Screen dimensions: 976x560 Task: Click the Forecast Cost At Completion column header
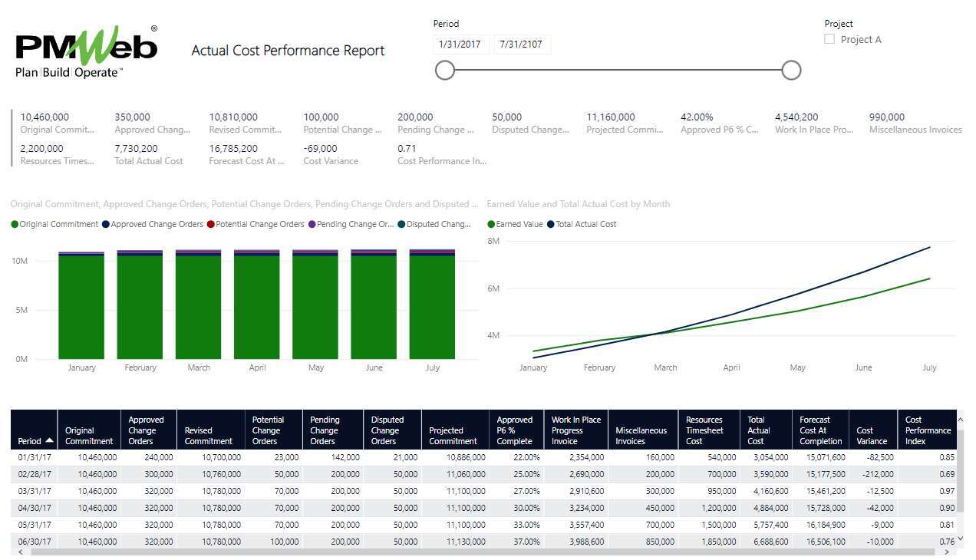[x=820, y=430]
